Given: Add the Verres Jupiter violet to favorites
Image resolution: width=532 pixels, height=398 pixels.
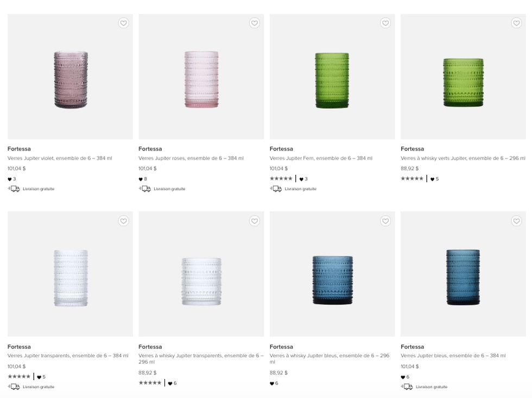Looking at the screenshot, I should (123, 23).
